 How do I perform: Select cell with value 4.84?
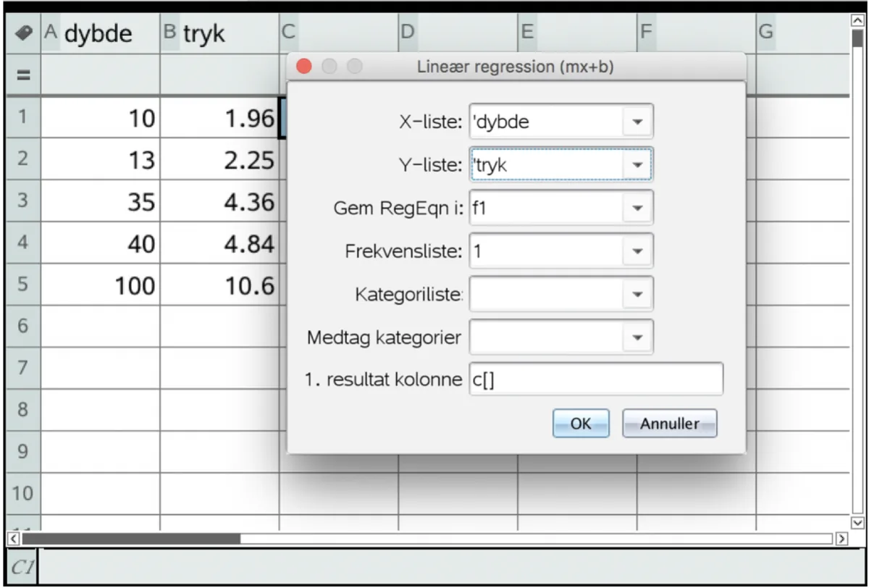[x=219, y=243]
